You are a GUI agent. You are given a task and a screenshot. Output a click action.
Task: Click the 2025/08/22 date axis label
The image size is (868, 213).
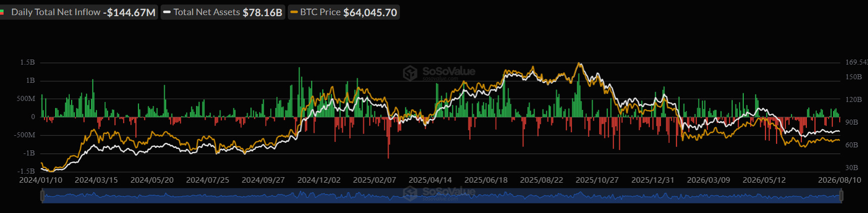[x=542, y=180]
